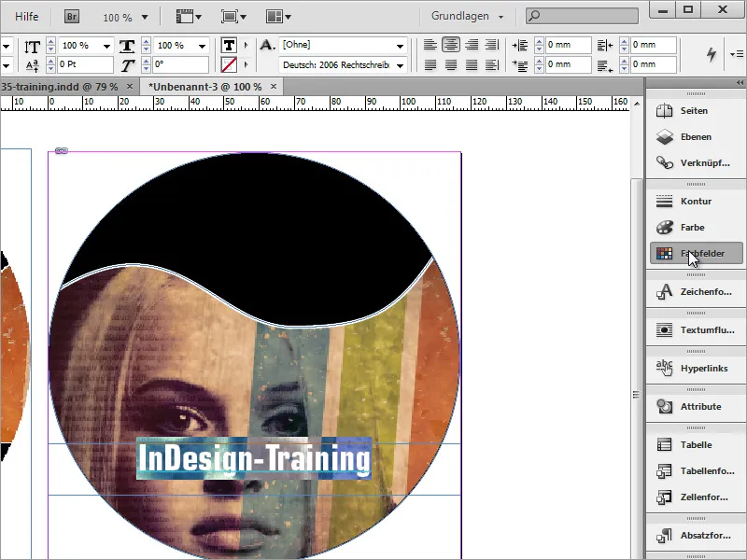Click the baseline shift 0 Pt field

coord(85,64)
